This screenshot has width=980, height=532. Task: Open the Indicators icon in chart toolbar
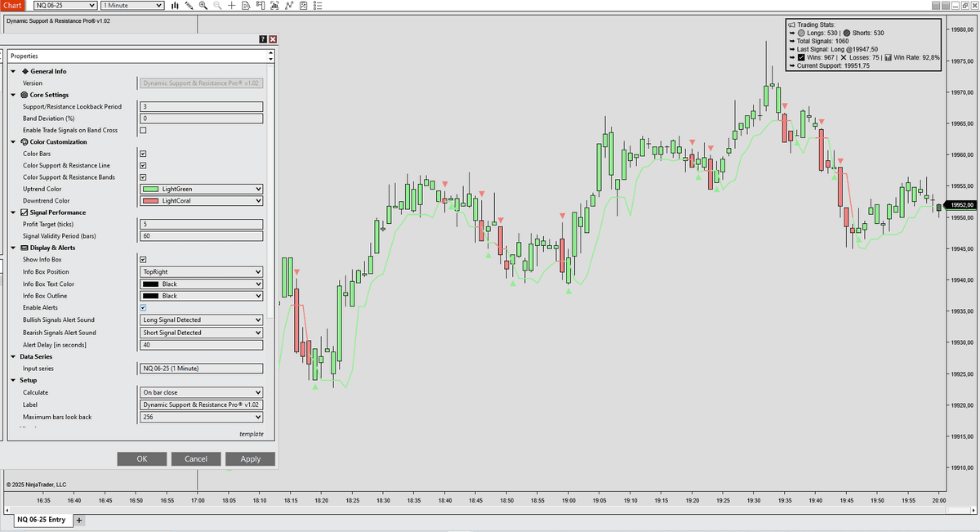click(291, 6)
